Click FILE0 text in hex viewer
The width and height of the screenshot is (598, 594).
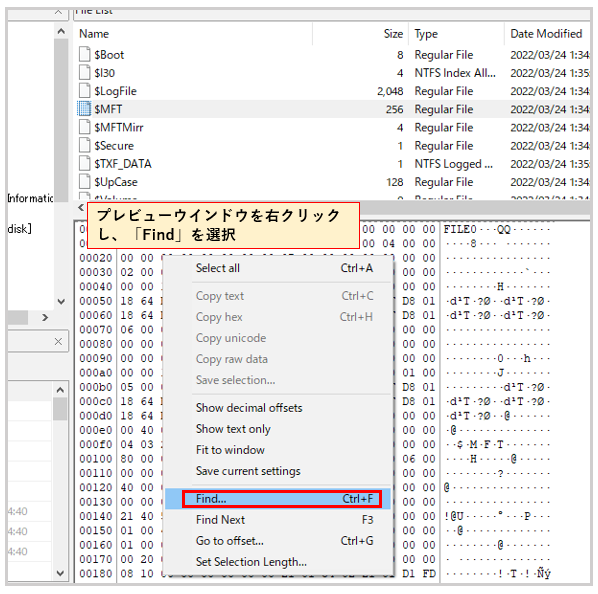click(460, 229)
